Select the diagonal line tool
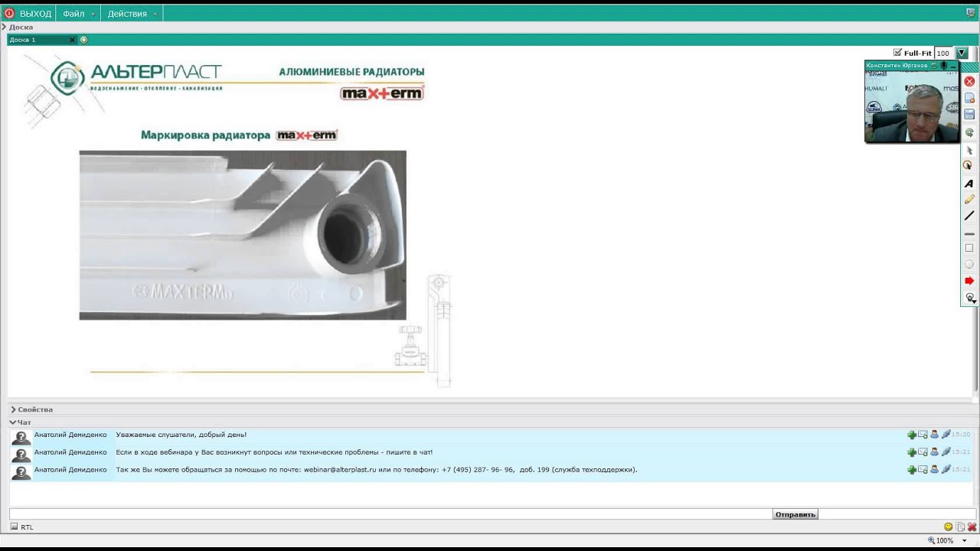The image size is (980, 551). point(969,216)
